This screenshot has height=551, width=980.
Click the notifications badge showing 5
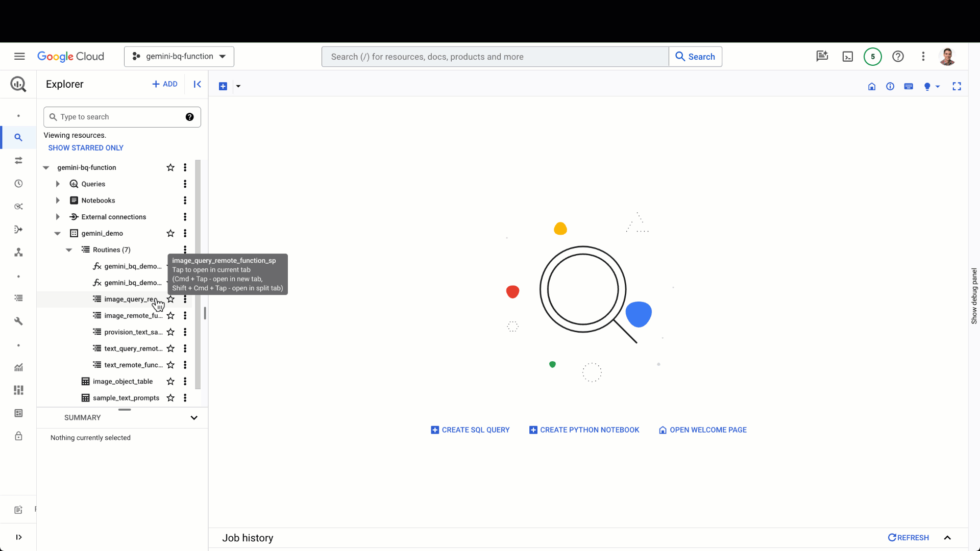point(872,57)
